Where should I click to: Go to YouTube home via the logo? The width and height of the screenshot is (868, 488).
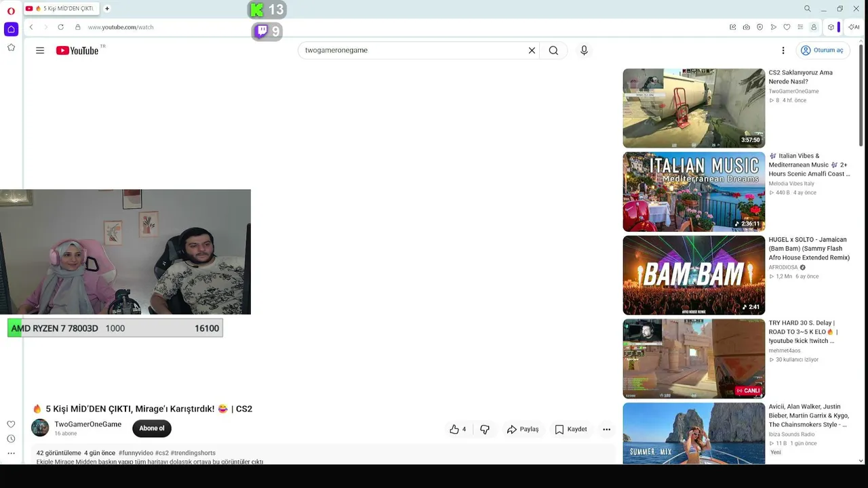[x=77, y=50]
